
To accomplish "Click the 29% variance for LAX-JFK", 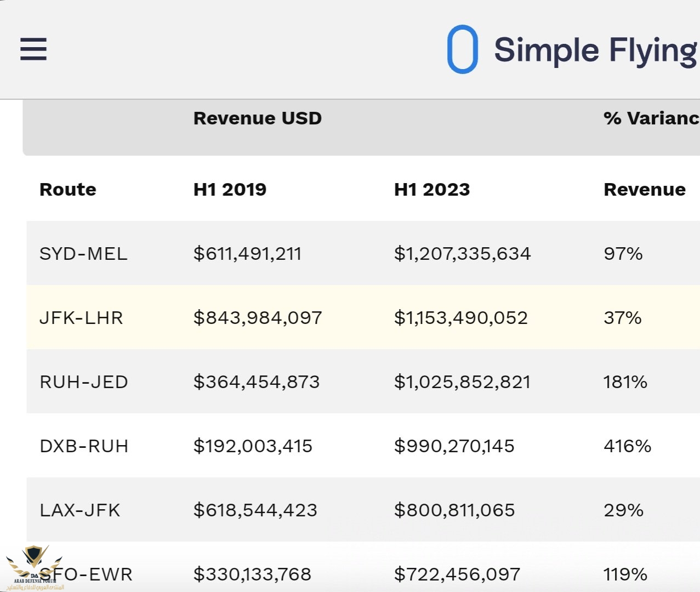I will tap(624, 510).
